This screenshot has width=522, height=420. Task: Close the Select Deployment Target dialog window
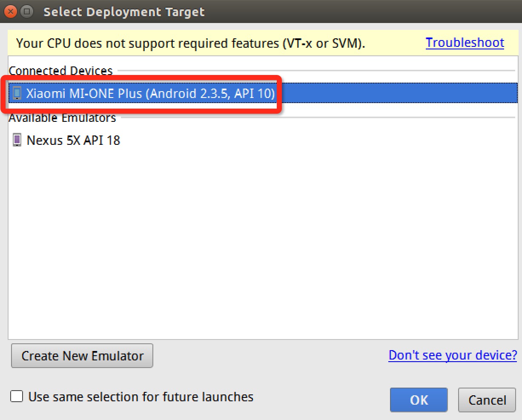tap(11, 12)
